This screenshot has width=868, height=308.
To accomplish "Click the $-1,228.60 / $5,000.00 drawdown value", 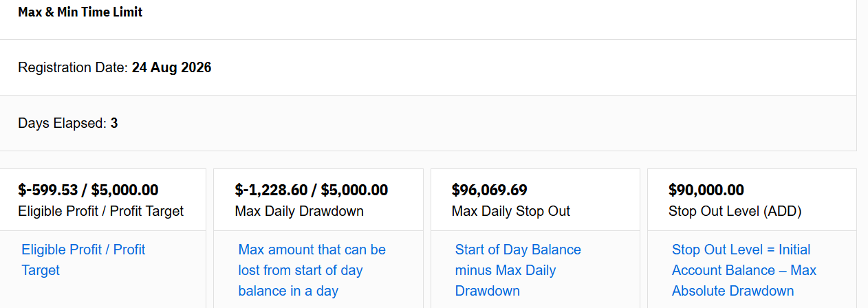I will pos(312,190).
